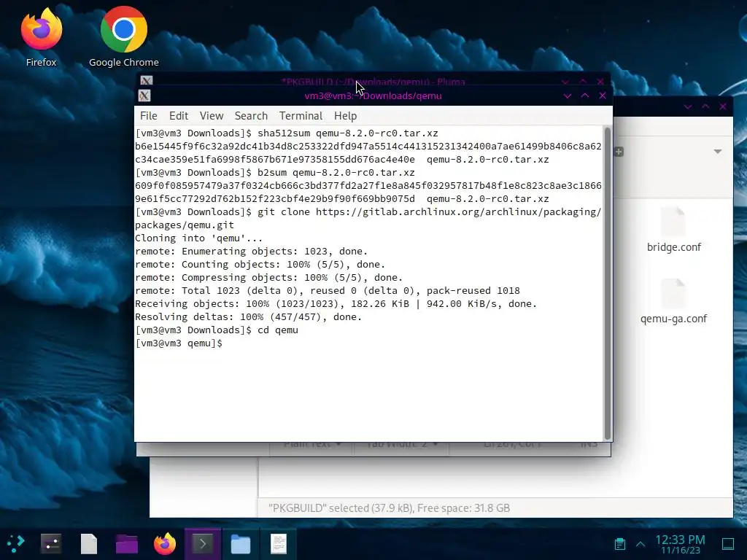This screenshot has height=560, width=747.
Task: Open the purple folder taskbar icon
Action: [127, 543]
